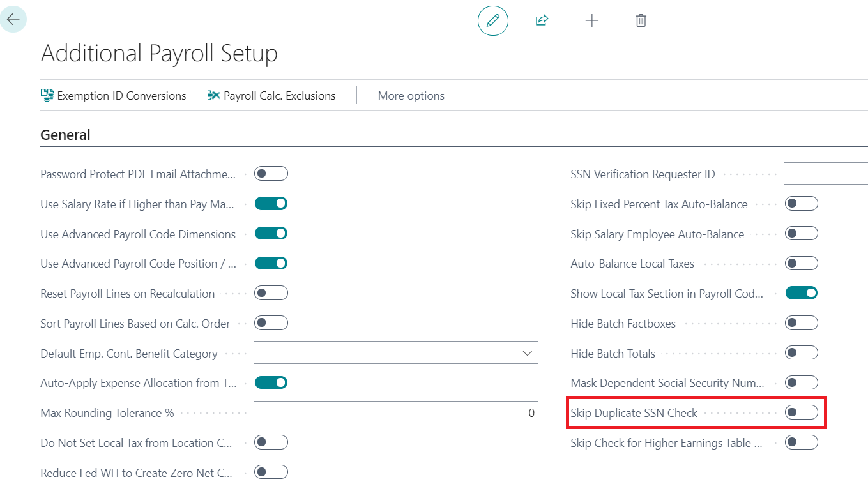Screen dimensions: 868x484
Task: Click the Max Rounding Tolerance % field
Action: tap(396, 412)
